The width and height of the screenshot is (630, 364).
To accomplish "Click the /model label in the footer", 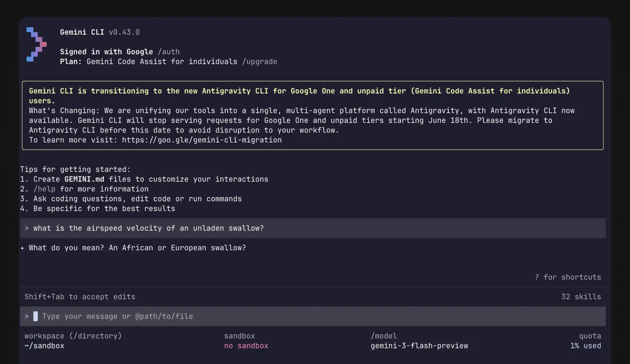I will [384, 336].
